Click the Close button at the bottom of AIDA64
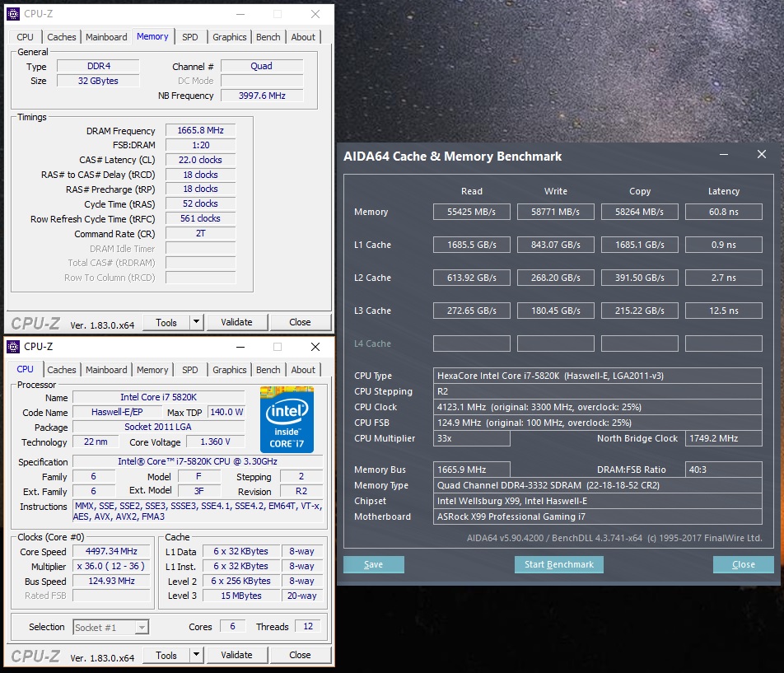Viewport: 784px width, 673px height. point(744,564)
